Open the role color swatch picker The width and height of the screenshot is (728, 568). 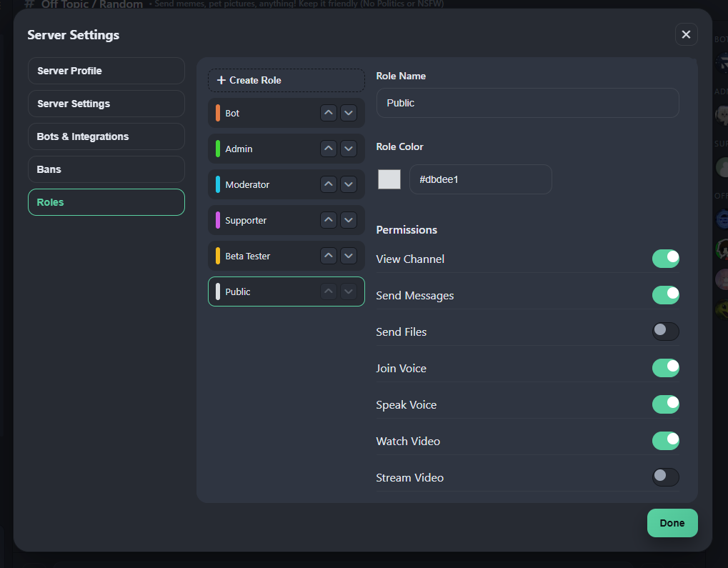point(389,179)
